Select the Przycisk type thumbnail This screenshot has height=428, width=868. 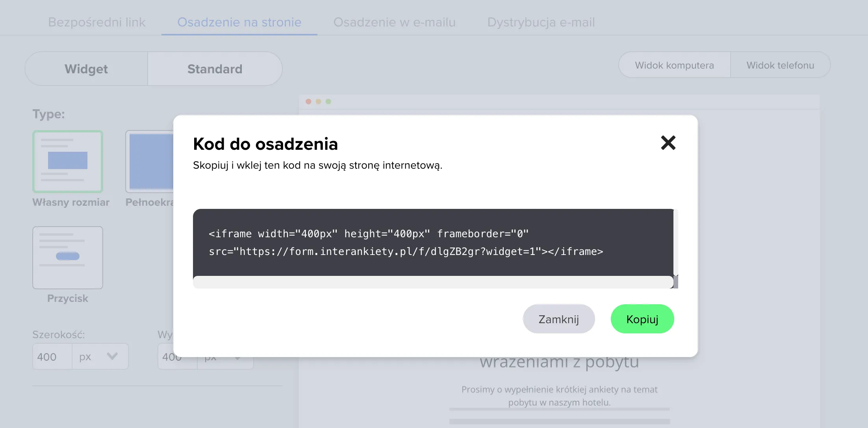pyautogui.click(x=68, y=257)
